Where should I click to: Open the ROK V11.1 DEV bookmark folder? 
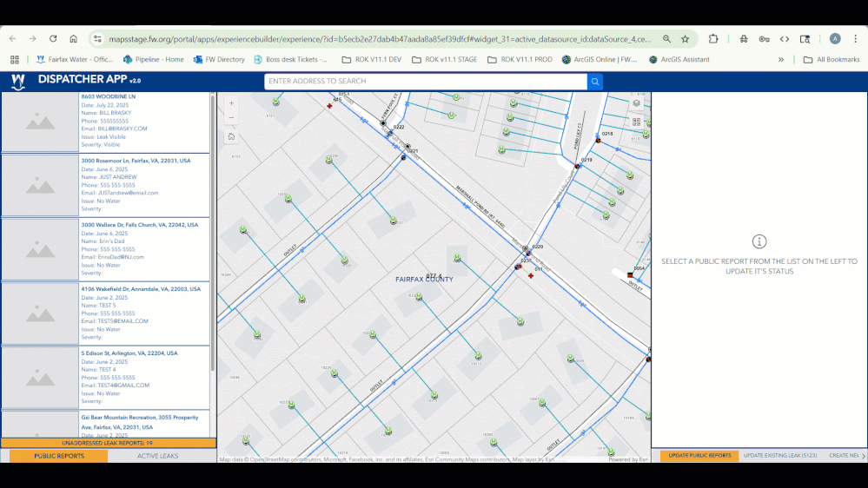click(x=372, y=59)
